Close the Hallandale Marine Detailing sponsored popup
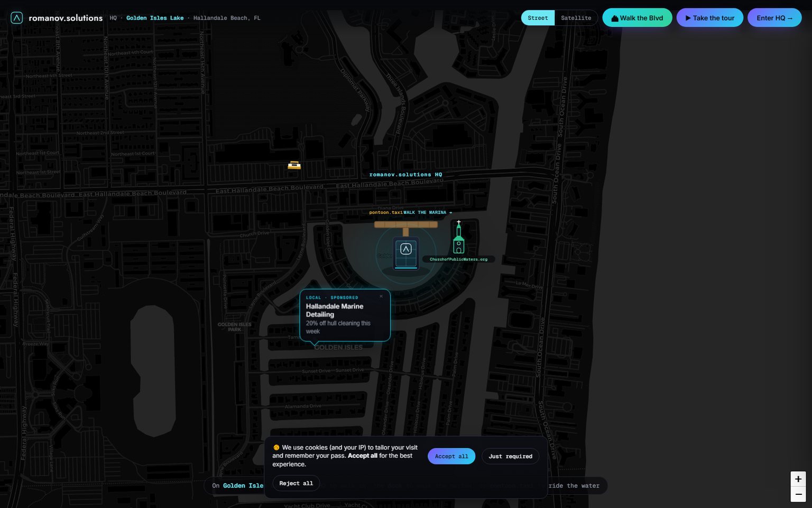The image size is (812, 508). click(x=381, y=296)
